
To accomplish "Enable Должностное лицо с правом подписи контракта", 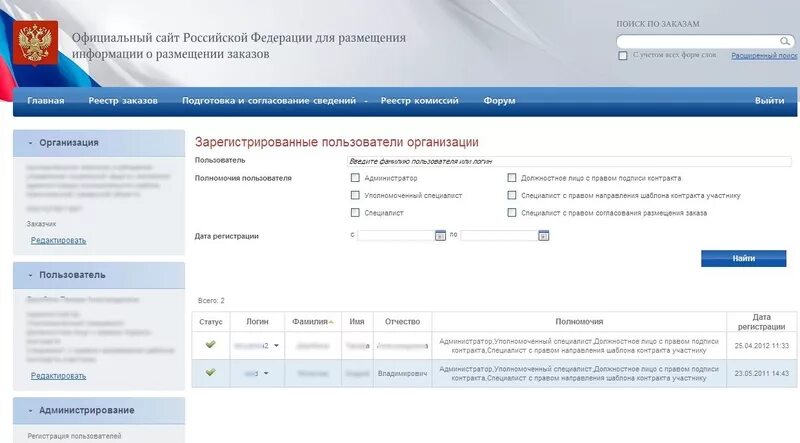I will pyautogui.click(x=512, y=178).
